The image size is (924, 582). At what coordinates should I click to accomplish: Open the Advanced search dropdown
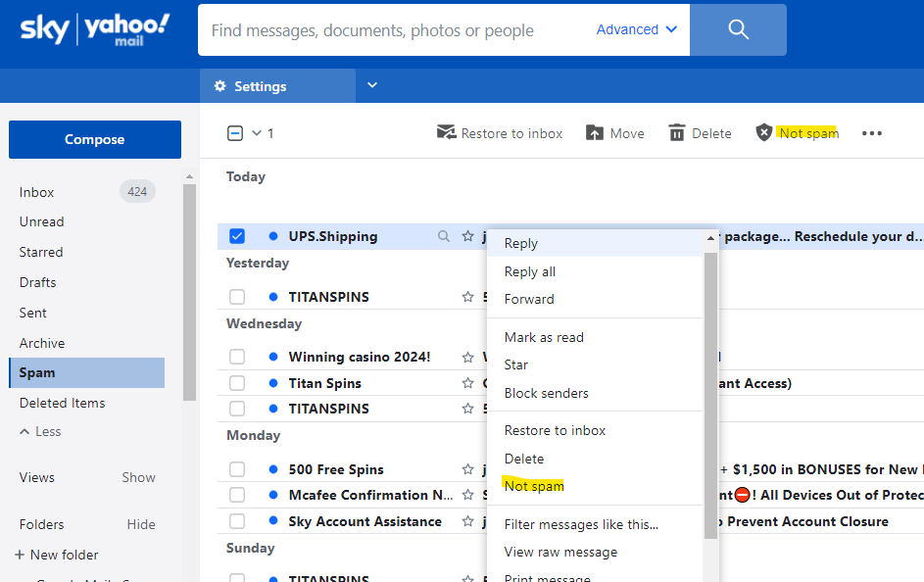click(x=637, y=29)
